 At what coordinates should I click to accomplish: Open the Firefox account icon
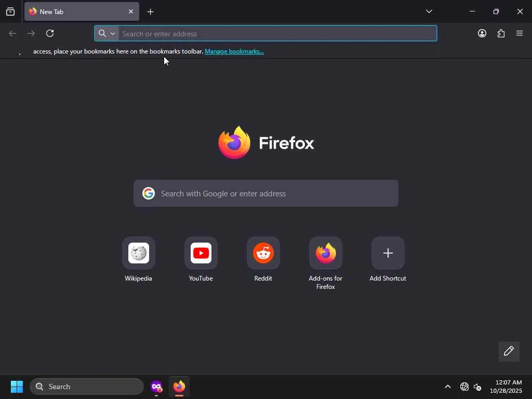[x=482, y=33]
